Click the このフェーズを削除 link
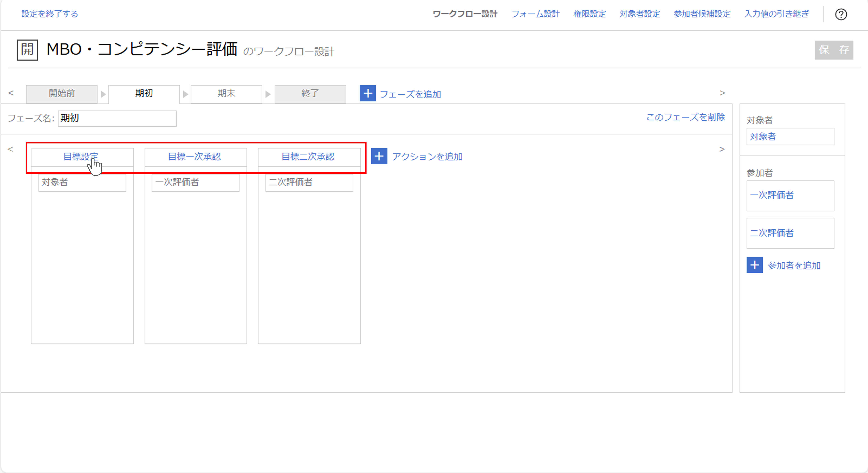Image resolution: width=868 pixels, height=473 pixels. pyautogui.click(x=685, y=117)
